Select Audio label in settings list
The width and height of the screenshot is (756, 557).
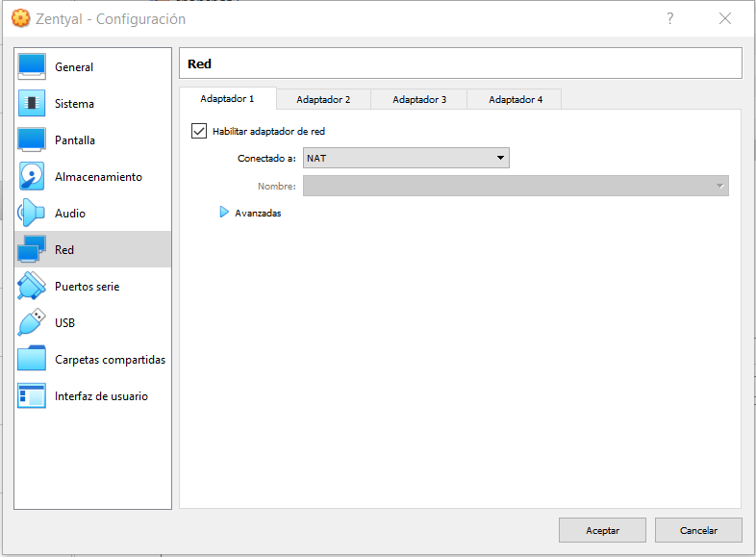(70, 214)
